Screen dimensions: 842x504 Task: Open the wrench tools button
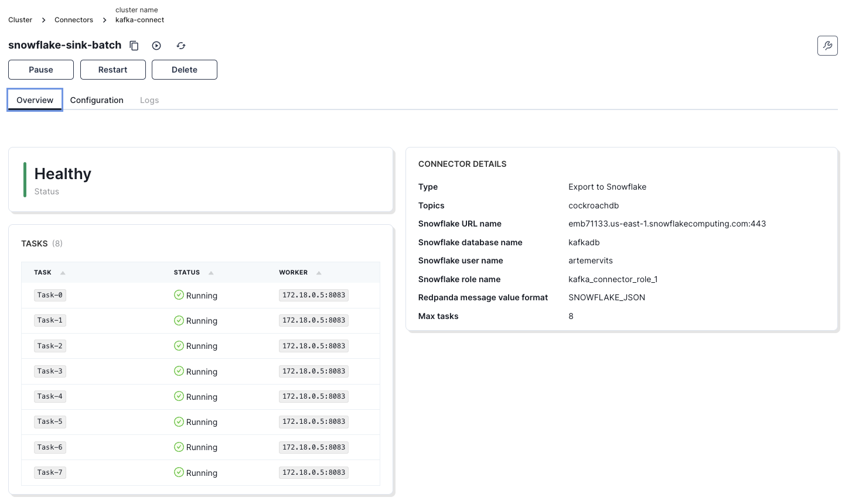(827, 46)
